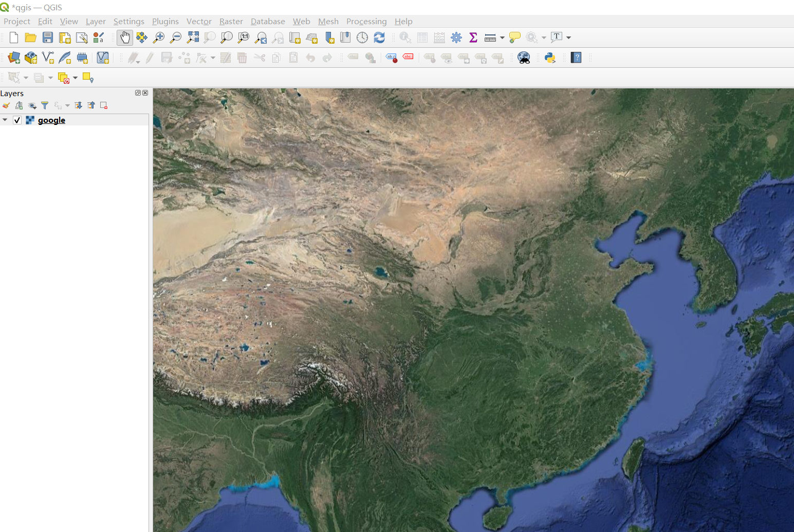The height and width of the screenshot is (532, 794).
Task: Open Manage Map Themes eye icon
Action: click(x=32, y=105)
